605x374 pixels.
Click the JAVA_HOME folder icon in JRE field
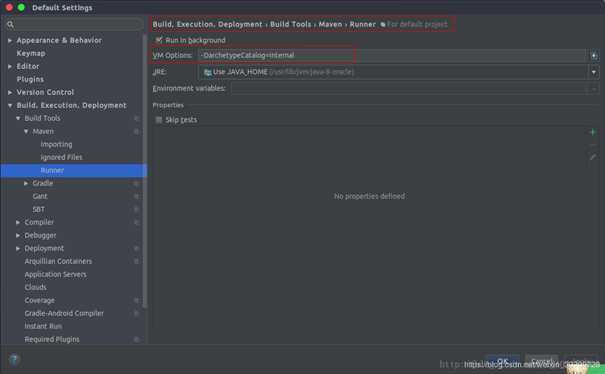(207, 72)
